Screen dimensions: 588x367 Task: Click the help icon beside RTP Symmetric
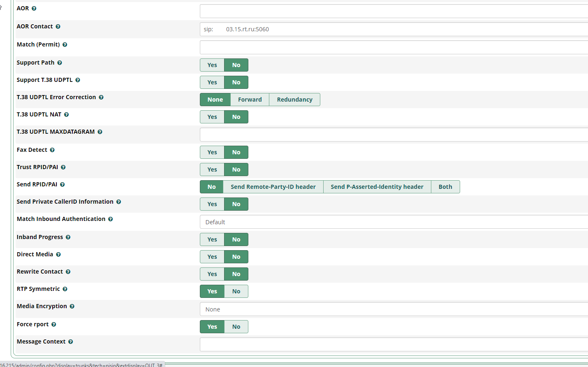point(65,289)
